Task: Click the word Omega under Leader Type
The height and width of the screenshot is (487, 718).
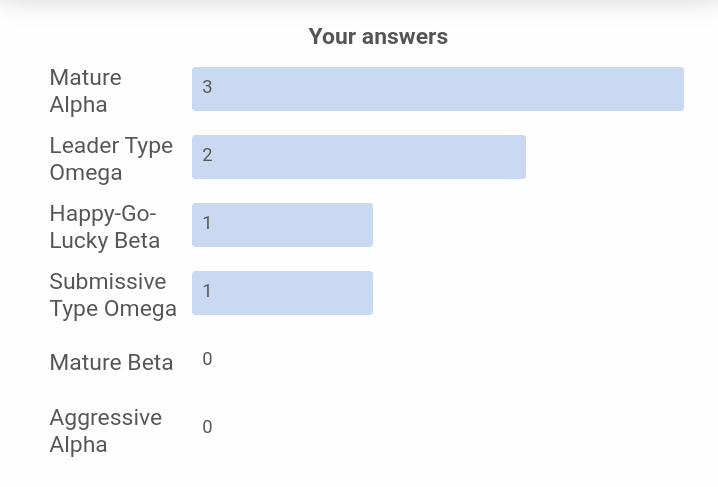Action: pos(86,173)
